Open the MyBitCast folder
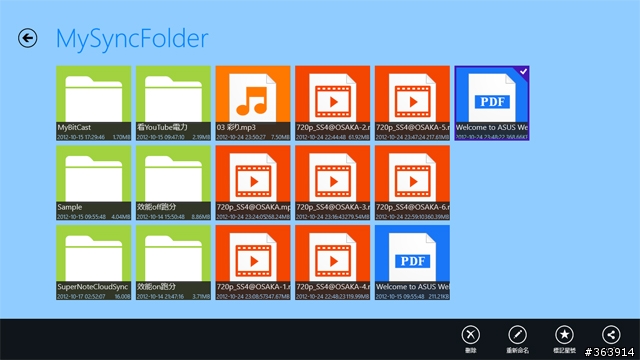Viewport: 640px width, 360px height. click(93, 103)
